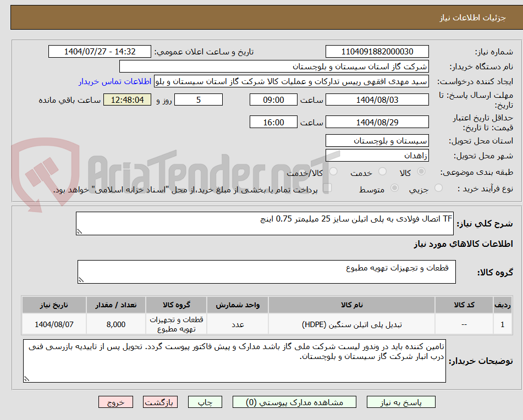This screenshot has width=523, height=420.
Task: Click the خروج button
Action: pos(115,402)
